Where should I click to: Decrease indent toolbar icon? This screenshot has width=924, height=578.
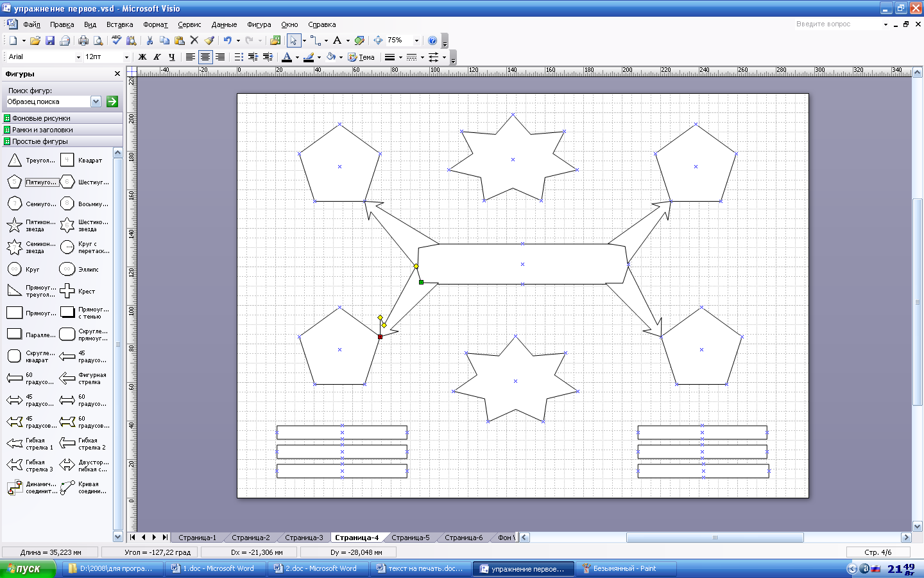tap(253, 57)
